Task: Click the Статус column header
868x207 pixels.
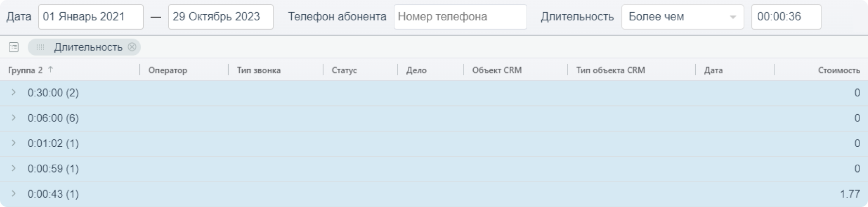Action: click(344, 70)
